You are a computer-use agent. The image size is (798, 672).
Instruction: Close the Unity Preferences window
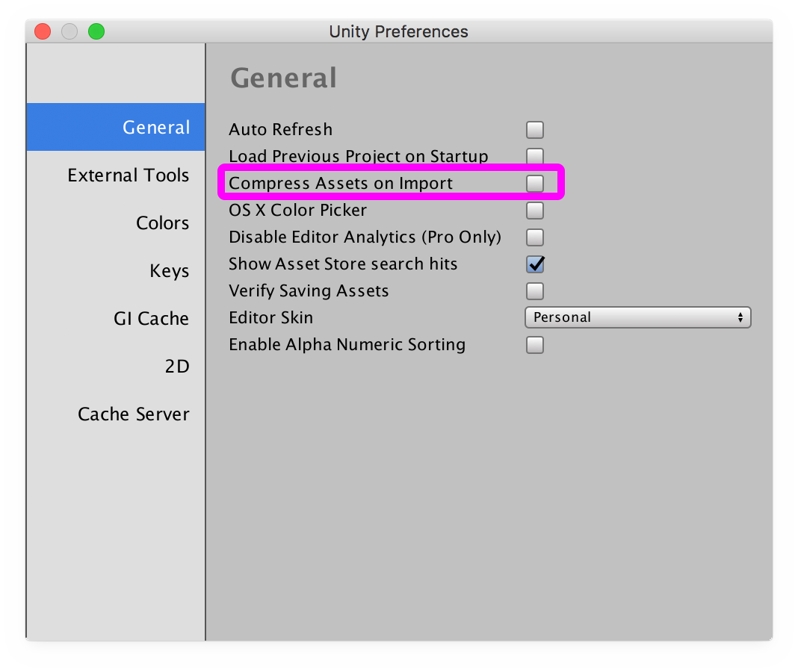pos(43,31)
